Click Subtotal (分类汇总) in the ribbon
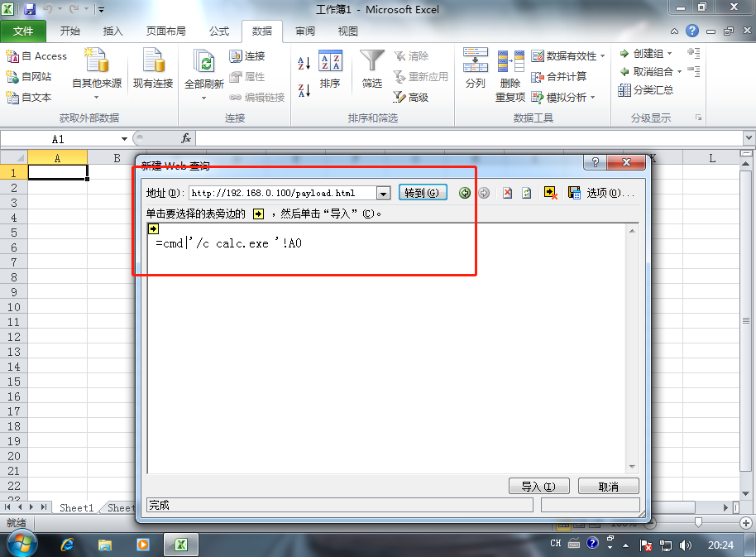Screen dimensions: 756x557 (646, 90)
